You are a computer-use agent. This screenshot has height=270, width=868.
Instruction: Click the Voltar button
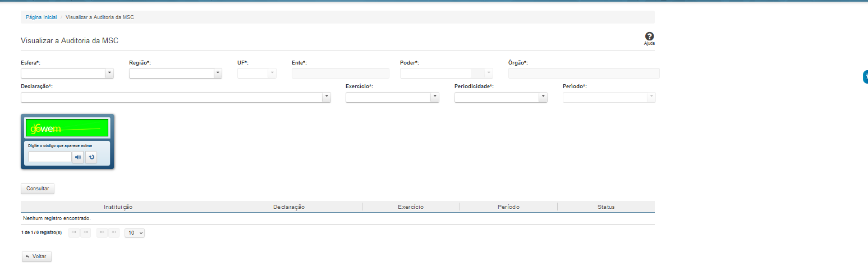(x=36, y=257)
